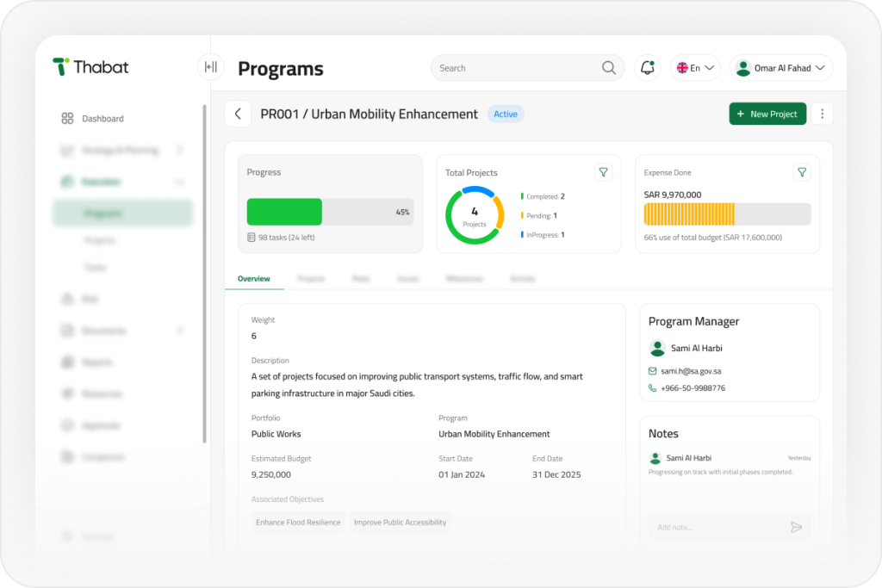Select the highlighted Programs sidebar item
Image resolution: width=882 pixels, height=588 pixels.
pyautogui.click(x=122, y=213)
